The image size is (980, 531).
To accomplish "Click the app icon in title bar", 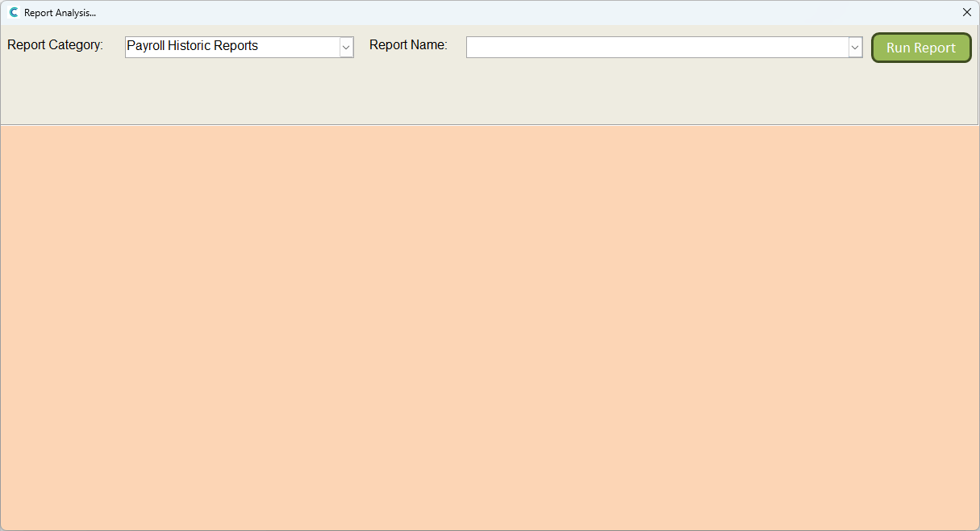I will (x=14, y=12).
